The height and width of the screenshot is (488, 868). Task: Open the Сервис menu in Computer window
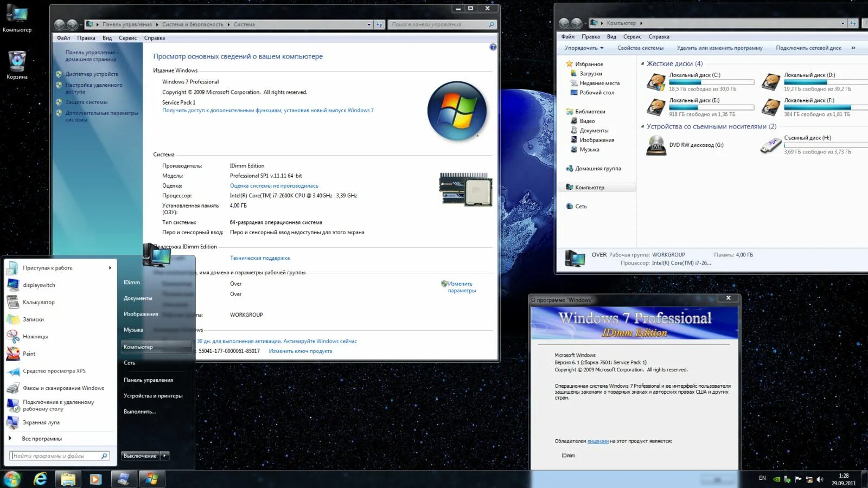[633, 37]
